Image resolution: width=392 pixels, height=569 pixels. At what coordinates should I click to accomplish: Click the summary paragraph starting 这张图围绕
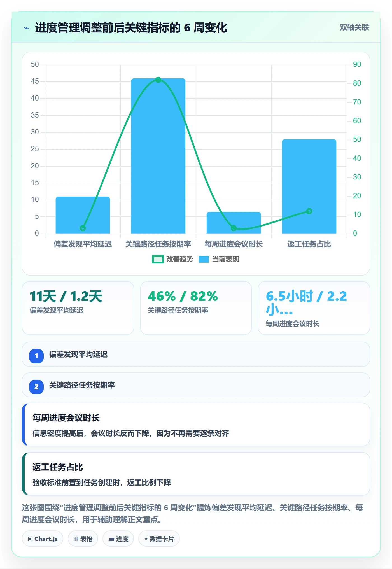click(x=193, y=514)
